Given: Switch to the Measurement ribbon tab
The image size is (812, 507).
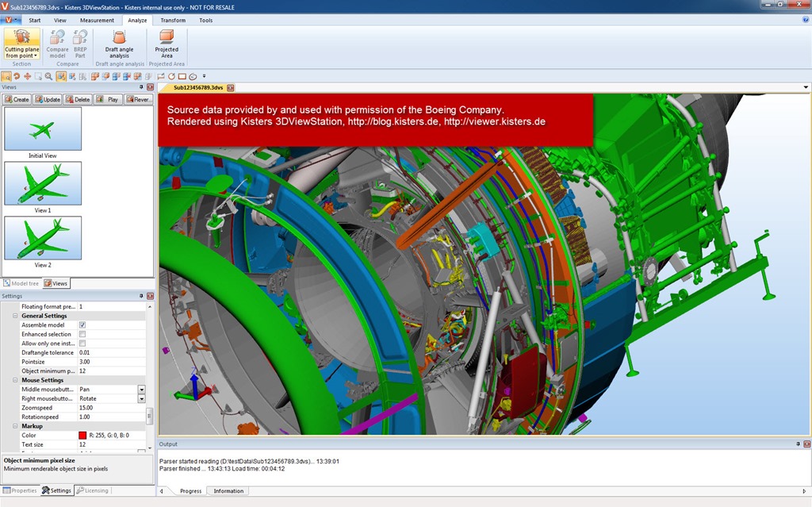Looking at the screenshot, I should pyautogui.click(x=97, y=20).
